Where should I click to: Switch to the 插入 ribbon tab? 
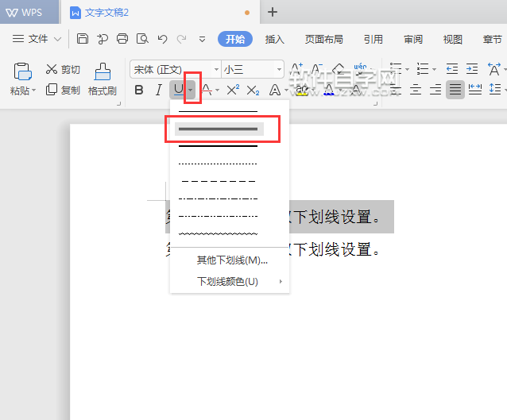274,40
